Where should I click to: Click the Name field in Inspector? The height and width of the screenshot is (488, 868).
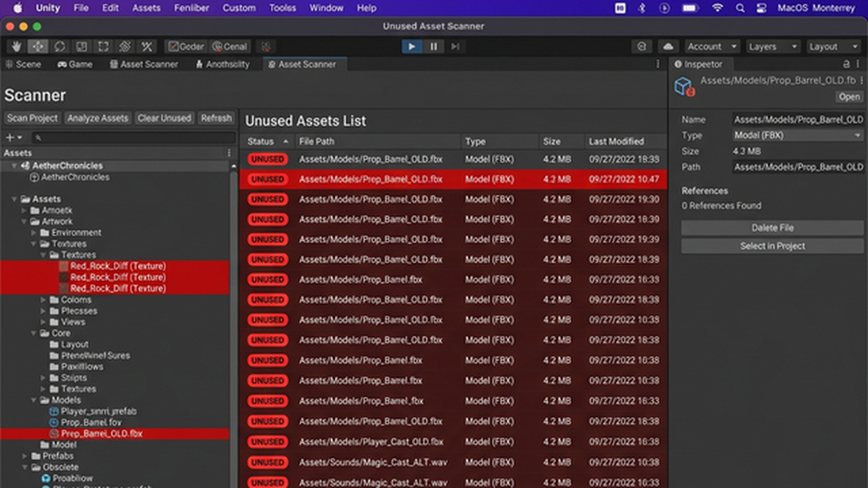(797, 119)
